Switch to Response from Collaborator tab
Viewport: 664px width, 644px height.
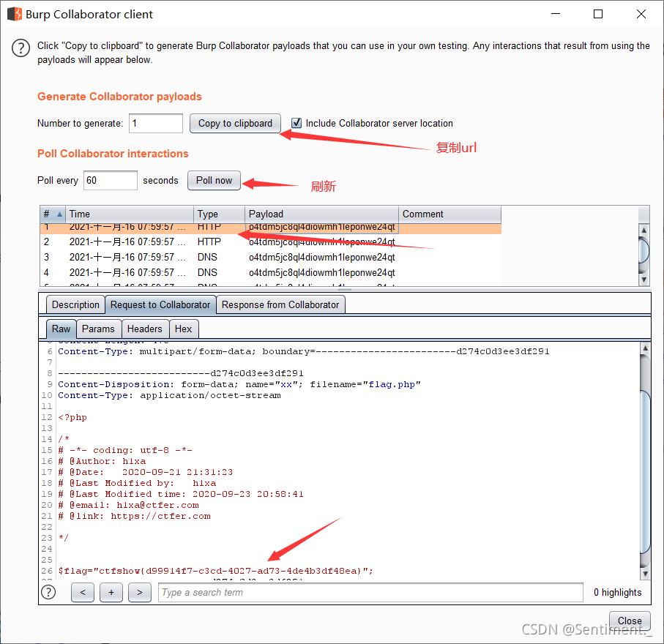[280, 305]
